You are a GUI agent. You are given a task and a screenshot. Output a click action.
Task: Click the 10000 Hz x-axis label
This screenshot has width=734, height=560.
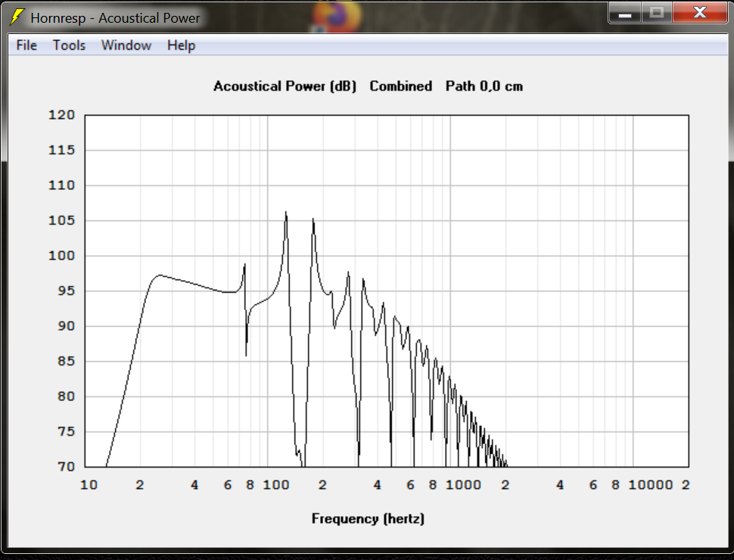click(x=650, y=485)
